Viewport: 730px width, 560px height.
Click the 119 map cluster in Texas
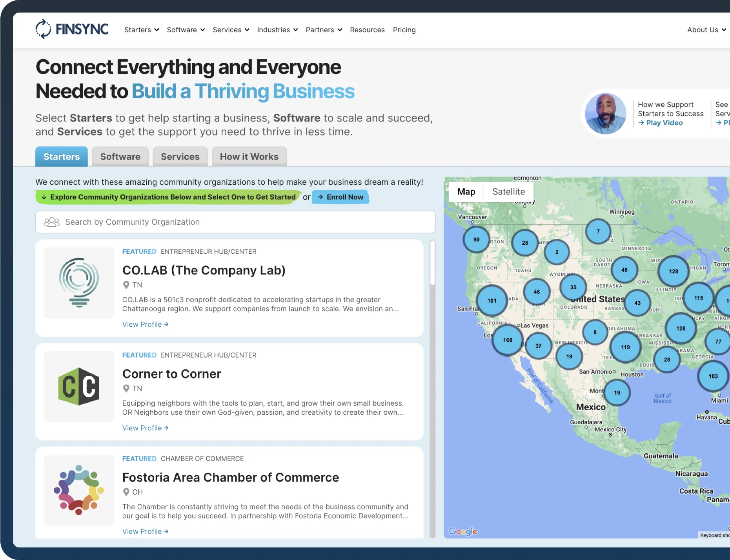pos(625,347)
